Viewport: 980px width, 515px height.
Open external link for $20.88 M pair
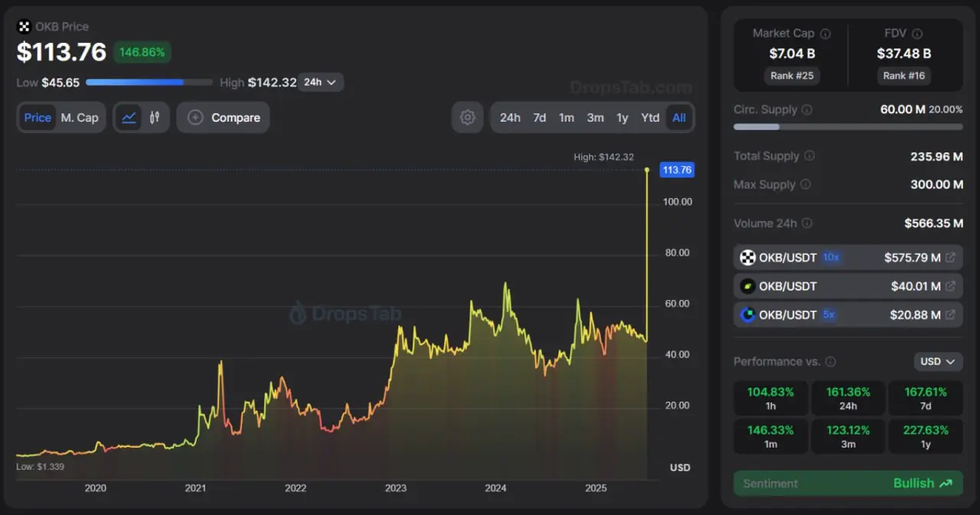[x=950, y=315]
